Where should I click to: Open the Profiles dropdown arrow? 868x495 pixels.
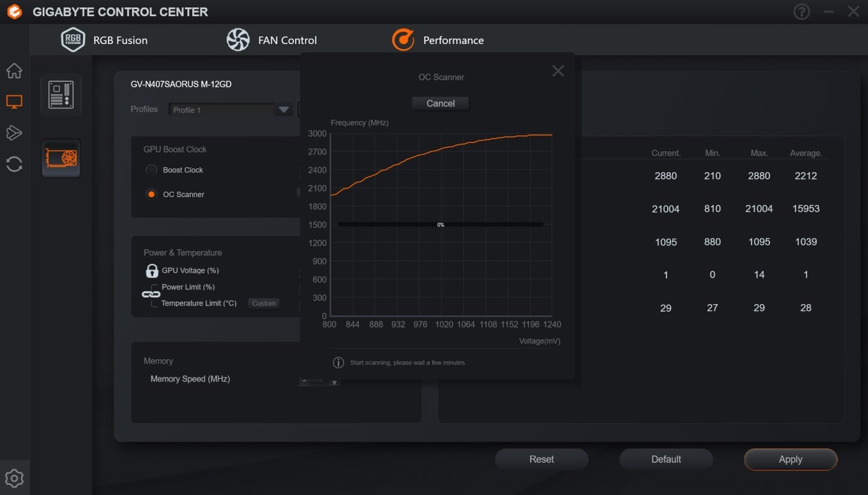click(283, 110)
